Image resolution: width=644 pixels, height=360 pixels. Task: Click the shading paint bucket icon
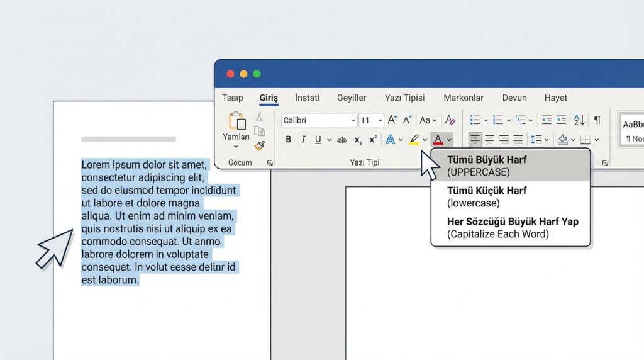tap(563, 140)
